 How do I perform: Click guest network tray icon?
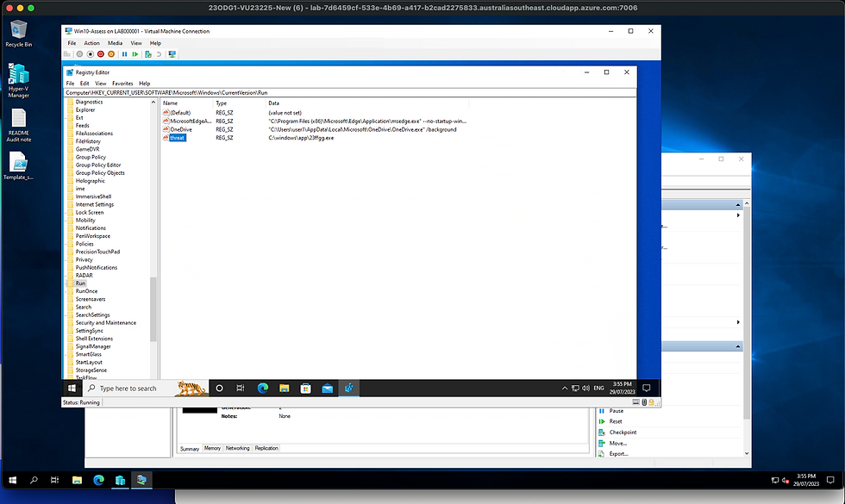576,389
